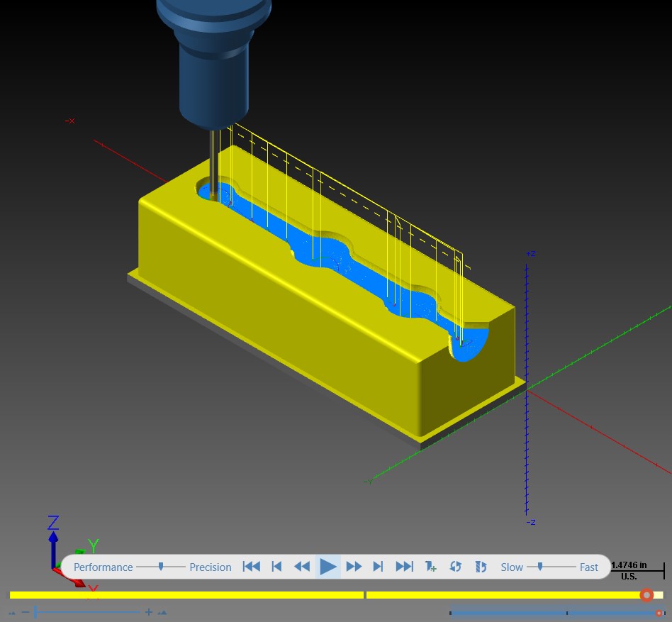Click the small red marker on the lower-right blue bar
The image size is (672, 622).
(659, 613)
